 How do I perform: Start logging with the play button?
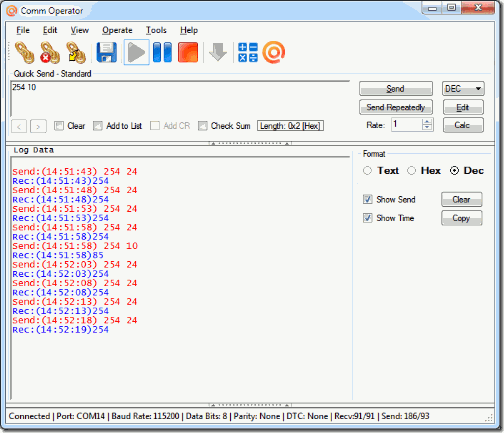[136, 52]
